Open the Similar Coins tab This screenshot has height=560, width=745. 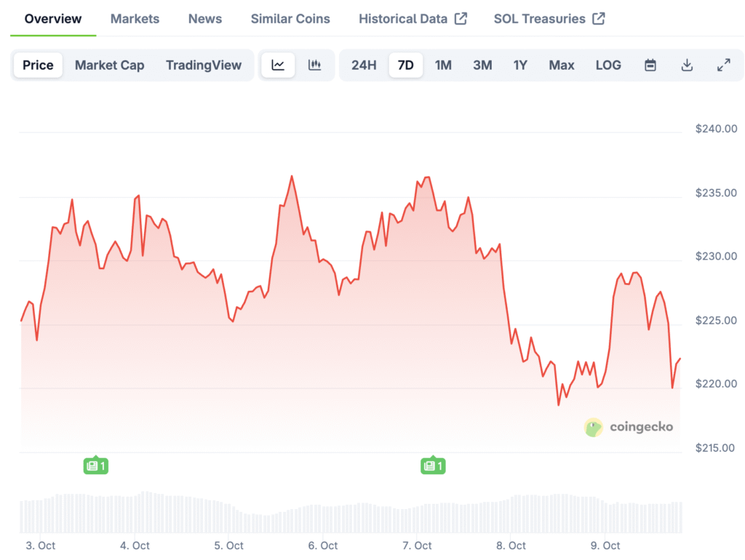(290, 19)
